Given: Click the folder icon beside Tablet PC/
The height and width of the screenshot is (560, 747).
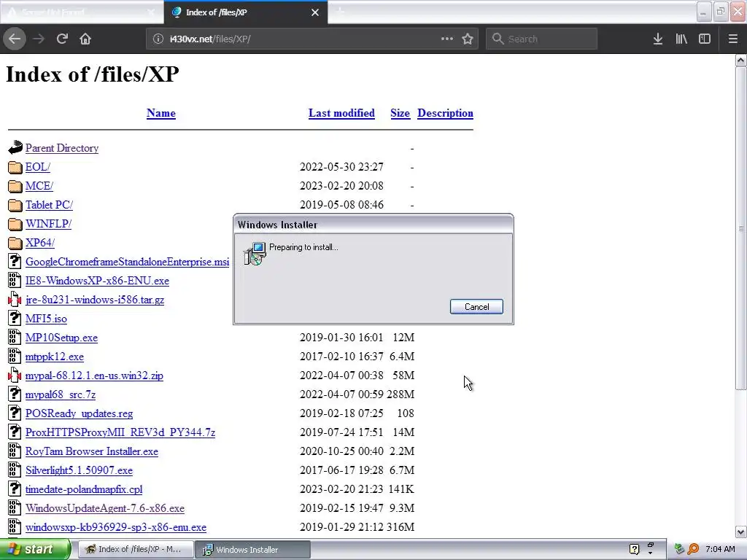Looking at the screenshot, I should coord(15,205).
